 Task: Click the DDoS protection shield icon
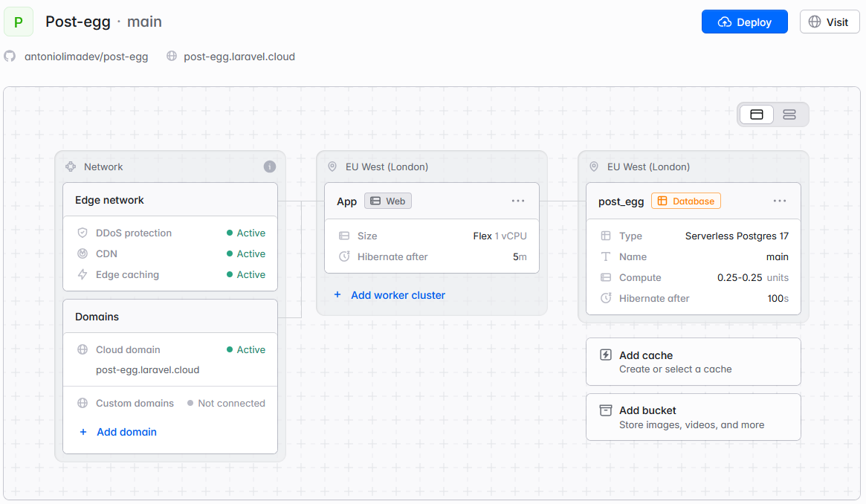click(83, 233)
